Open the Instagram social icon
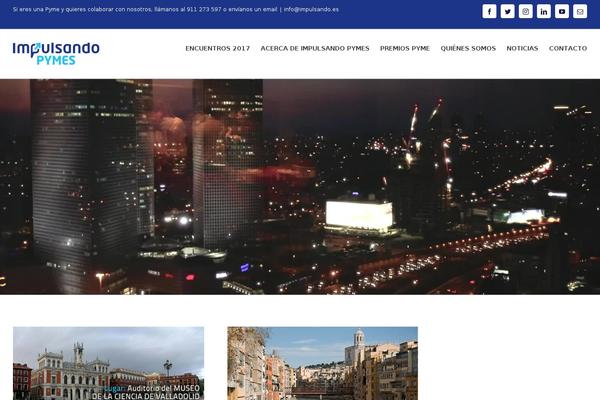600x400 pixels. 525,11
